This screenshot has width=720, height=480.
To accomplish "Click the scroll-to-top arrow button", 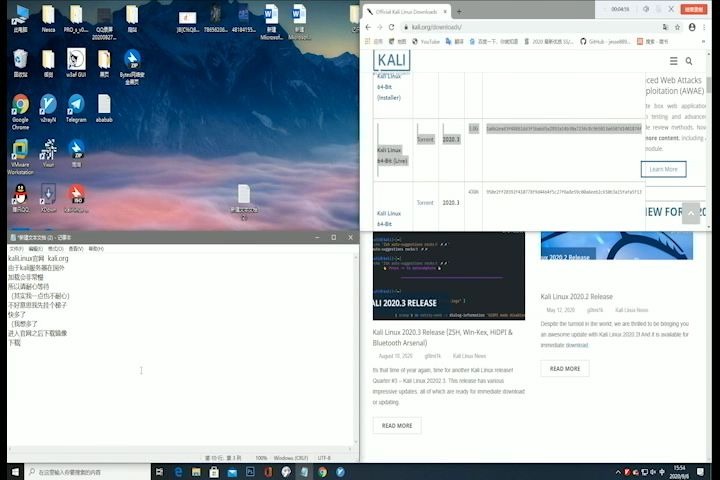I will coord(691,213).
